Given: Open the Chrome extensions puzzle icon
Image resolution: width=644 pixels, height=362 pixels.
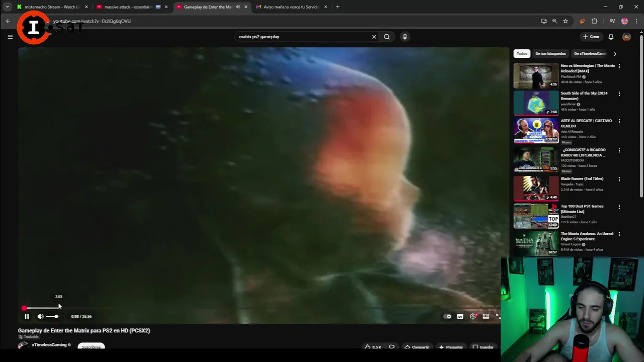Looking at the screenshot, I should coord(595,21).
